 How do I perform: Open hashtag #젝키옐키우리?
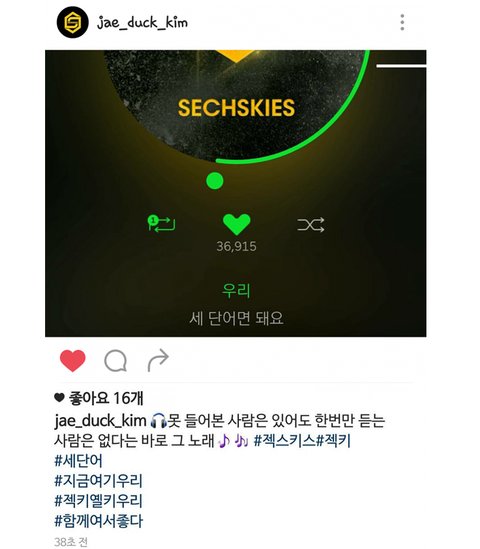(x=98, y=501)
